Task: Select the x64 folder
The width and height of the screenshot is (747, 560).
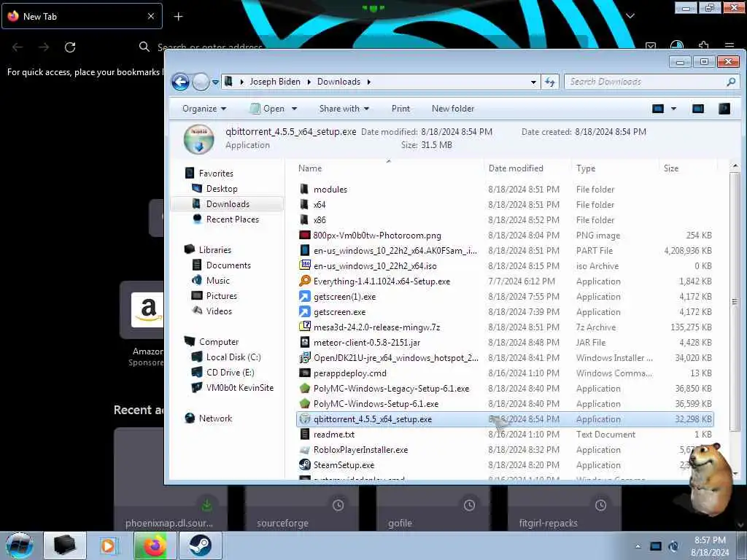Action: pos(320,204)
